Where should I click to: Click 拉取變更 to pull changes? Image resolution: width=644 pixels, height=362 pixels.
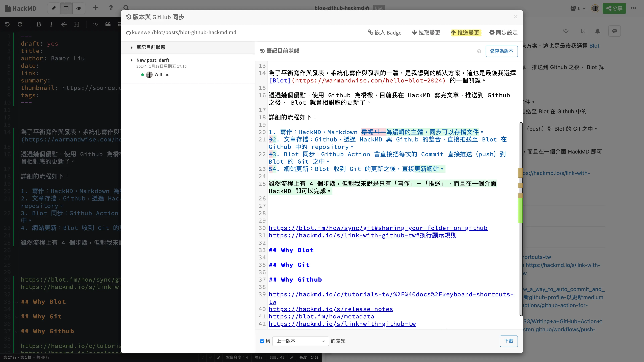point(426,33)
